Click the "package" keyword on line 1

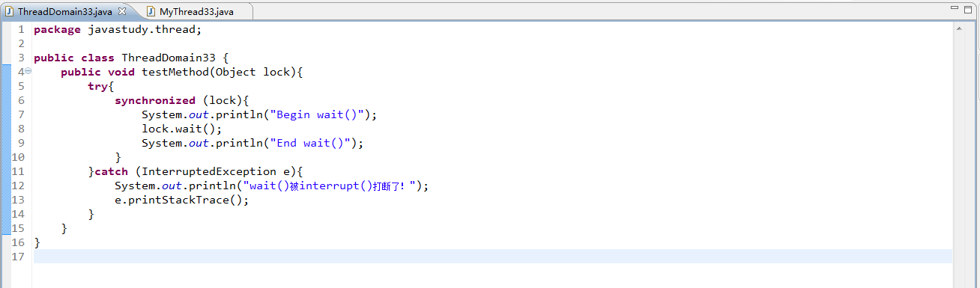tap(57, 29)
